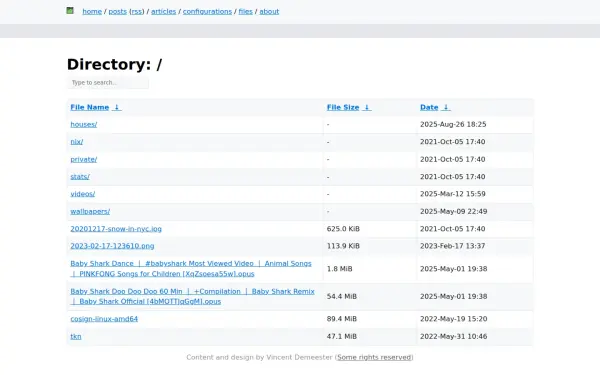Open the nix/ directory
The image size is (600, 375).
coord(77,142)
